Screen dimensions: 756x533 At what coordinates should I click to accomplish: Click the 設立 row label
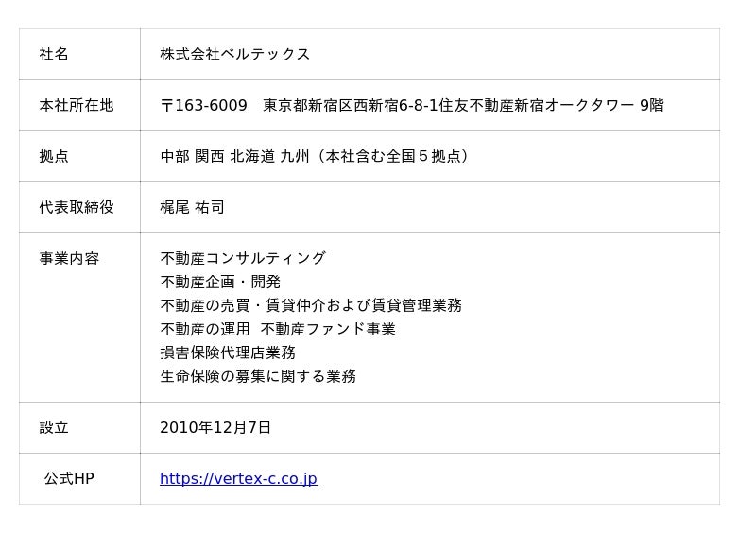tap(54, 428)
